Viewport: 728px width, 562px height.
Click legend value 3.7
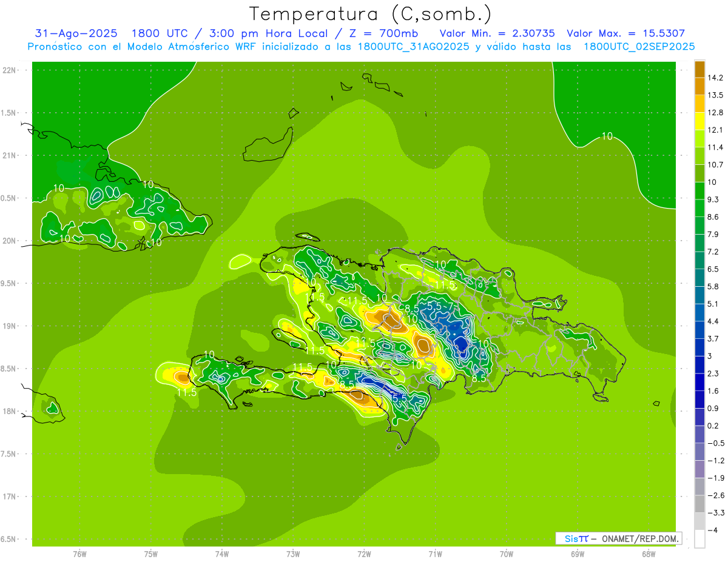tap(713, 338)
